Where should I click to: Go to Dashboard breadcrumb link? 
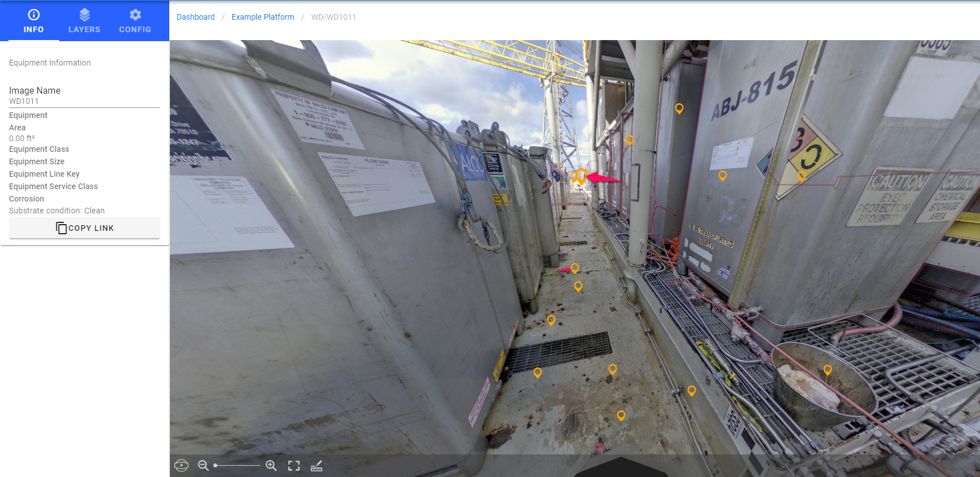[x=195, y=17]
